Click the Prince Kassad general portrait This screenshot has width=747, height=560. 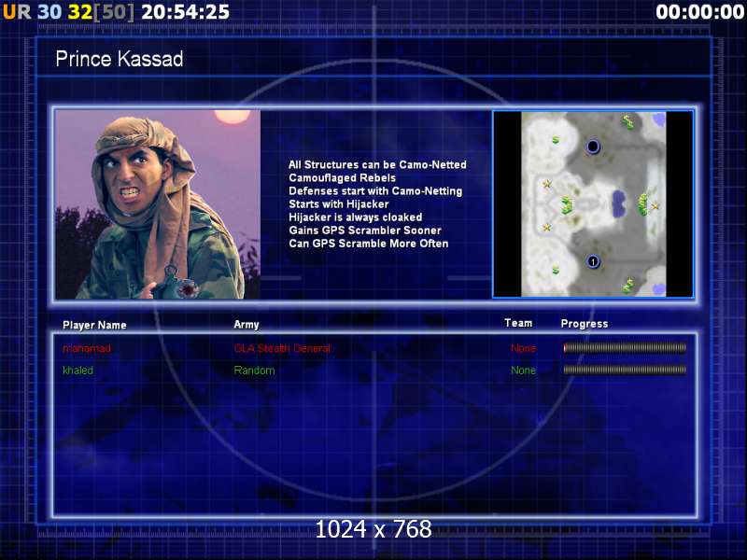tap(158, 204)
